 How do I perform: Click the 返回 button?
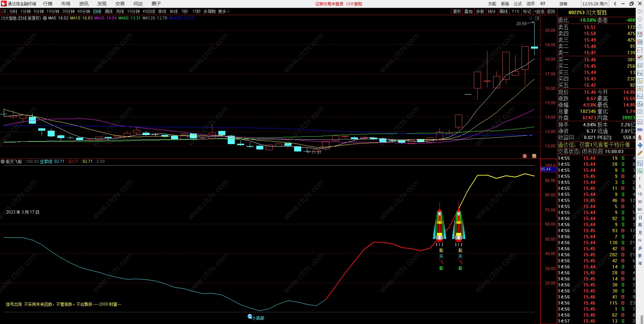(x=551, y=11)
